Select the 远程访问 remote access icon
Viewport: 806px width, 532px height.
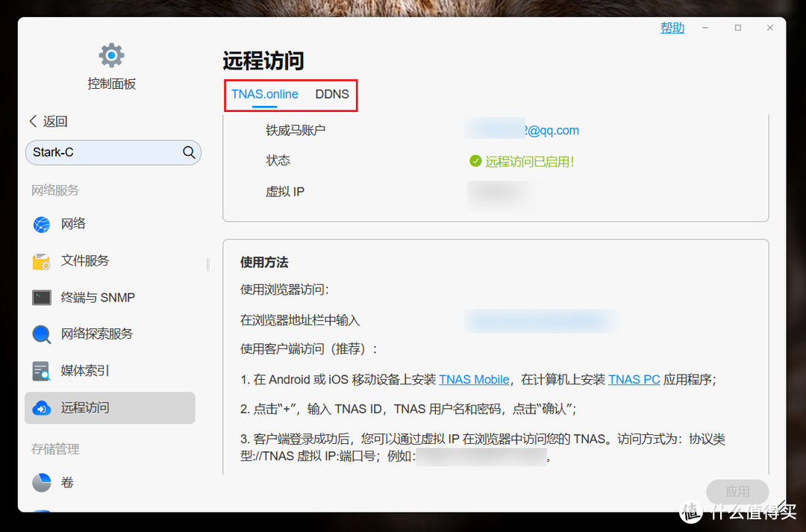tap(41, 407)
